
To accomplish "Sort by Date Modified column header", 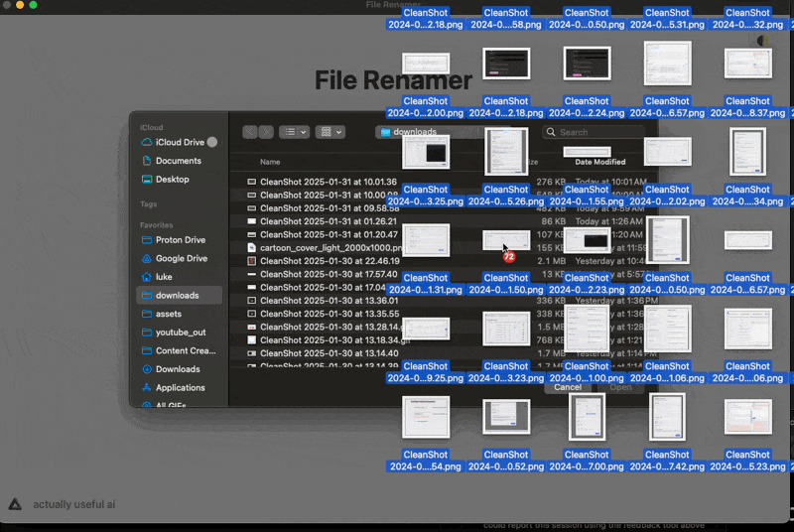I will click(600, 162).
